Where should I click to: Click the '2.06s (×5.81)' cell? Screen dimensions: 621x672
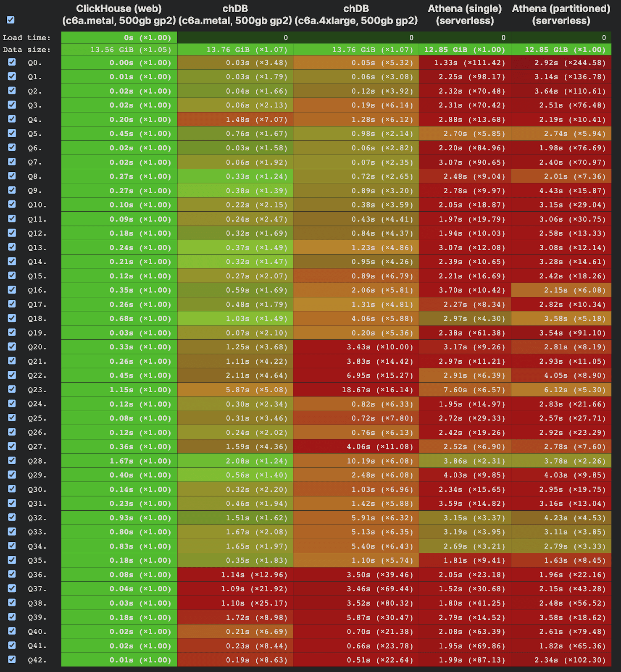pyautogui.click(x=356, y=290)
